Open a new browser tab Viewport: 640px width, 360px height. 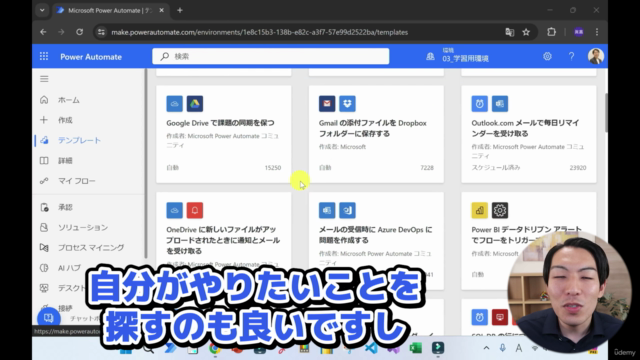(x=180, y=10)
